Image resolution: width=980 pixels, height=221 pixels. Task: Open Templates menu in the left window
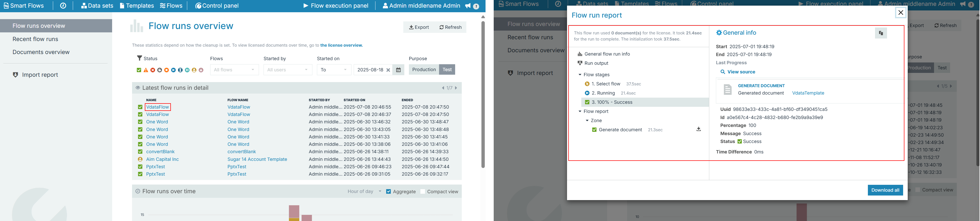[137, 6]
